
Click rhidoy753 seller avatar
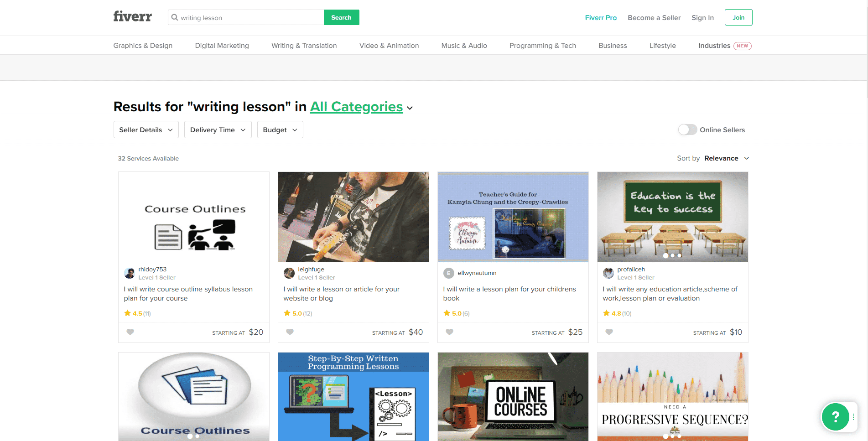(x=129, y=273)
